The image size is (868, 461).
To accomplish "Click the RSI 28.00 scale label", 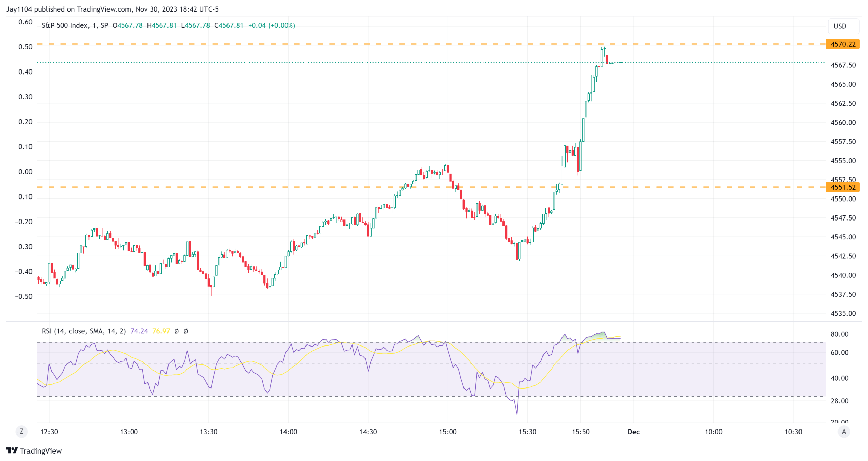I will coord(840,401).
